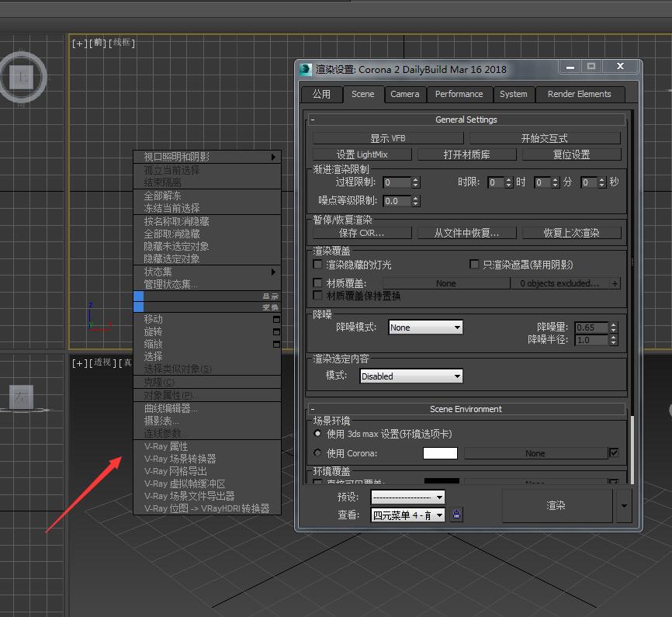The height and width of the screenshot is (617, 672).
Task: Switch to the 公用 tab
Action: 321,94
